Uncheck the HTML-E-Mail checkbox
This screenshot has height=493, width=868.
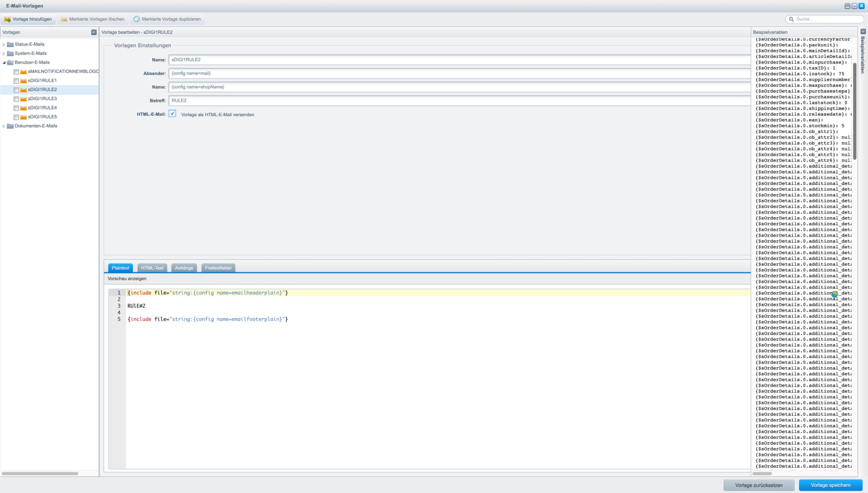[172, 114]
